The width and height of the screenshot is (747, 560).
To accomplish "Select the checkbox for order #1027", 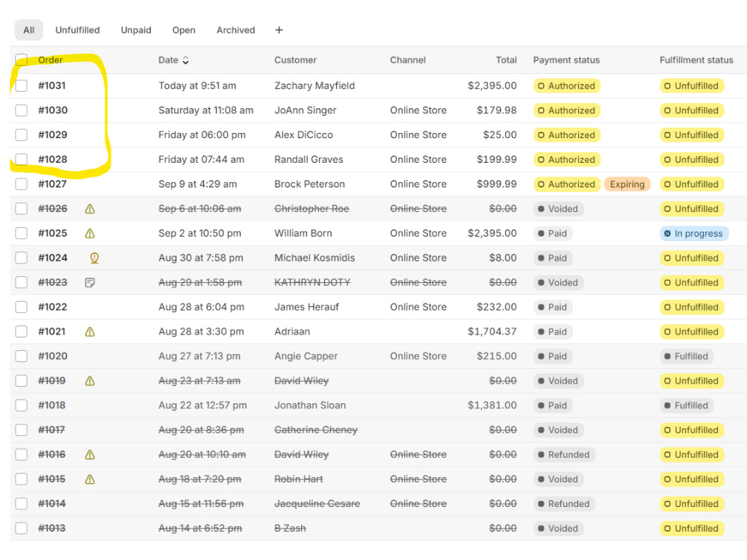I will coord(21,184).
